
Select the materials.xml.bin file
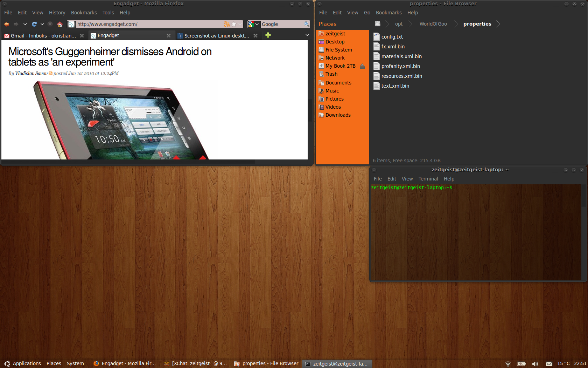pos(398,56)
